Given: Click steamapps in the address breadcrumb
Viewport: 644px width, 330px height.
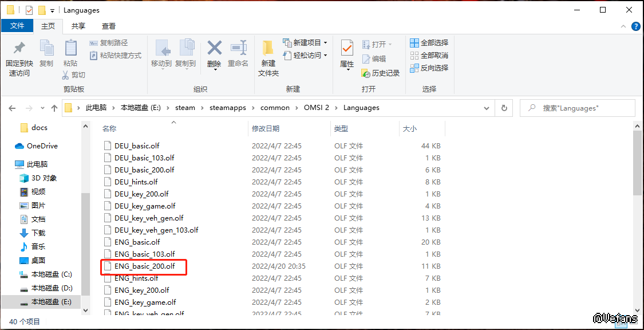Looking at the screenshot, I should [x=227, y=108].
